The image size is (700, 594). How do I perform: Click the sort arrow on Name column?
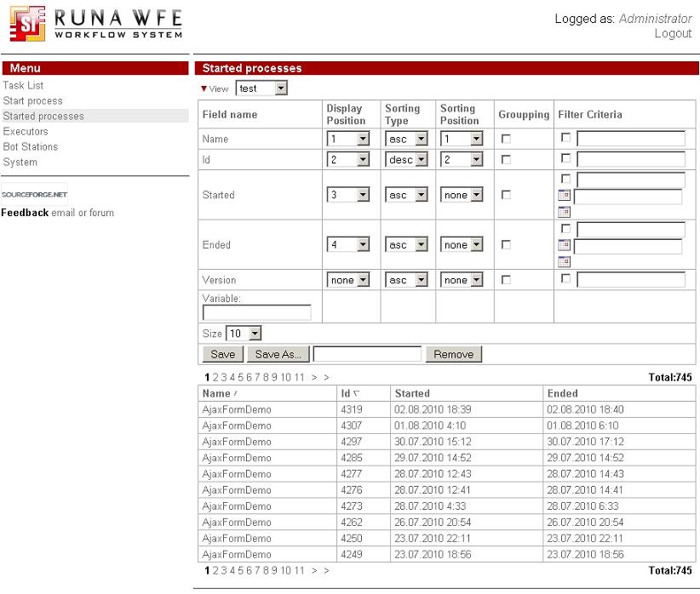coord(237,392)
